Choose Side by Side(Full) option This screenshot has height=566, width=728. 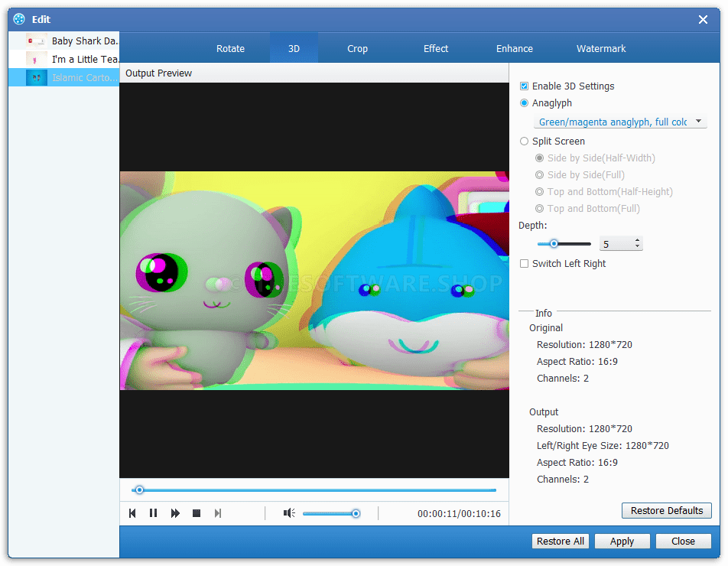click(x=540, y=174)
